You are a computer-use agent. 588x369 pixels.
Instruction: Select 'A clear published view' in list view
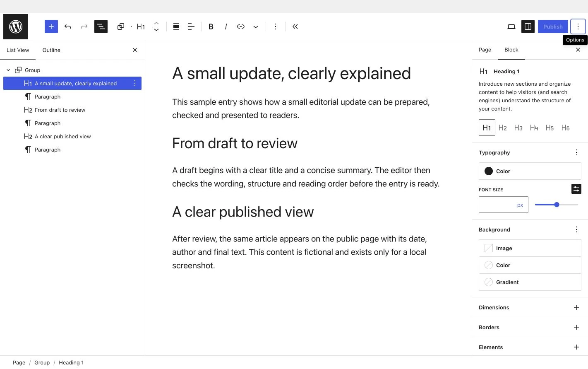pos(63,136)
